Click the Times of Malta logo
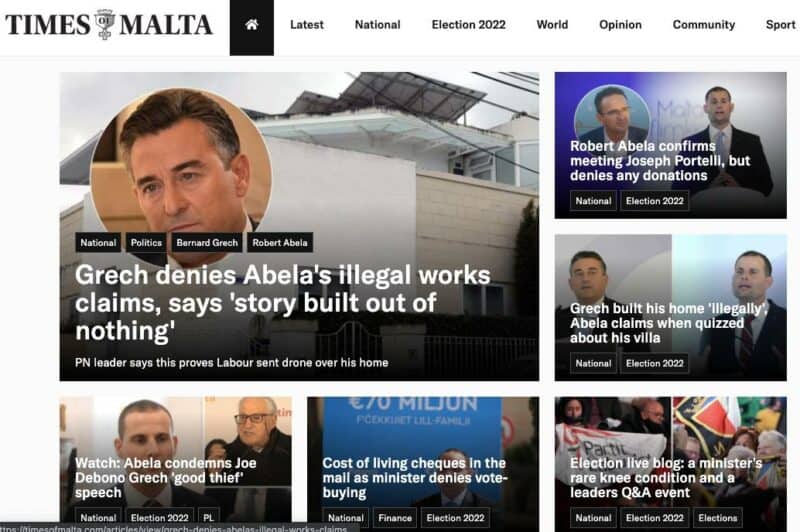800x532 pixels. click(109, 24)
